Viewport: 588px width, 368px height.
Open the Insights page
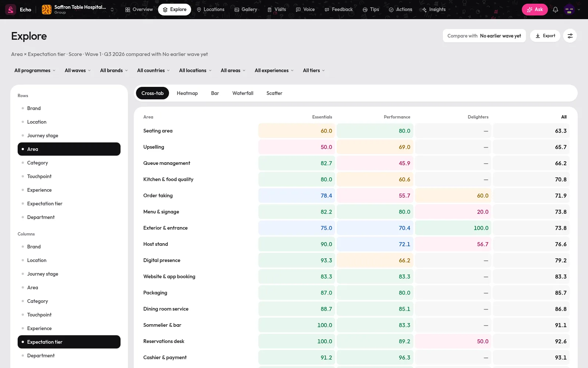click(x=434, y=10)
